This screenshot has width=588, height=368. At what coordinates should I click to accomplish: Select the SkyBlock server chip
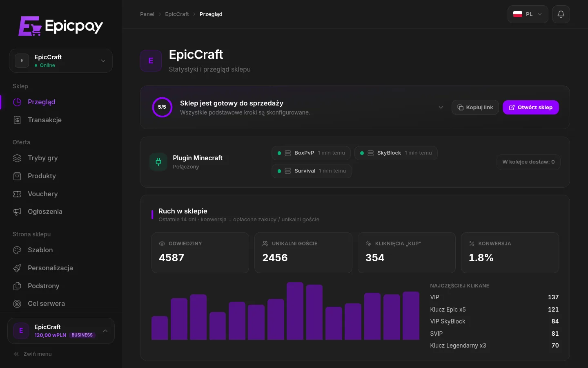click(396, 153)
